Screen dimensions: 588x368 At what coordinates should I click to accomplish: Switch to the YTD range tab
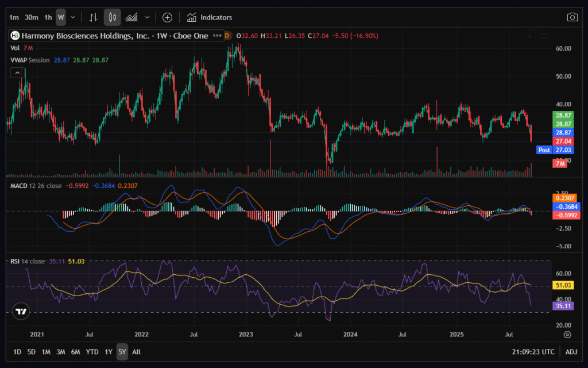click(x=92, y=351)
